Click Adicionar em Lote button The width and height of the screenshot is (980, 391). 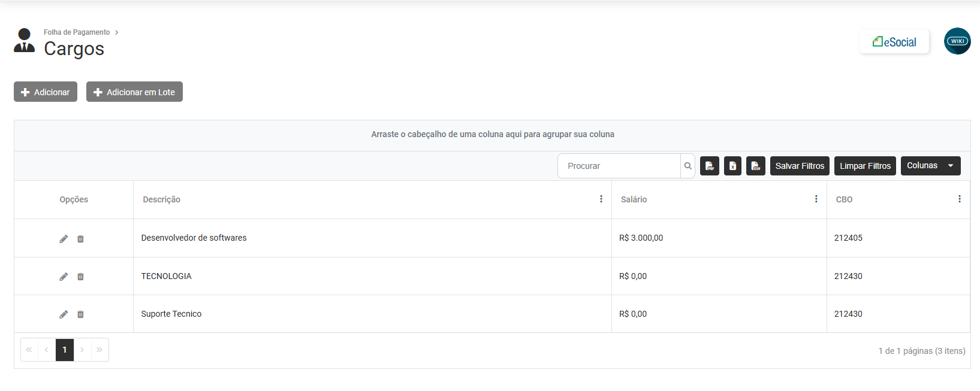[134, 92]
